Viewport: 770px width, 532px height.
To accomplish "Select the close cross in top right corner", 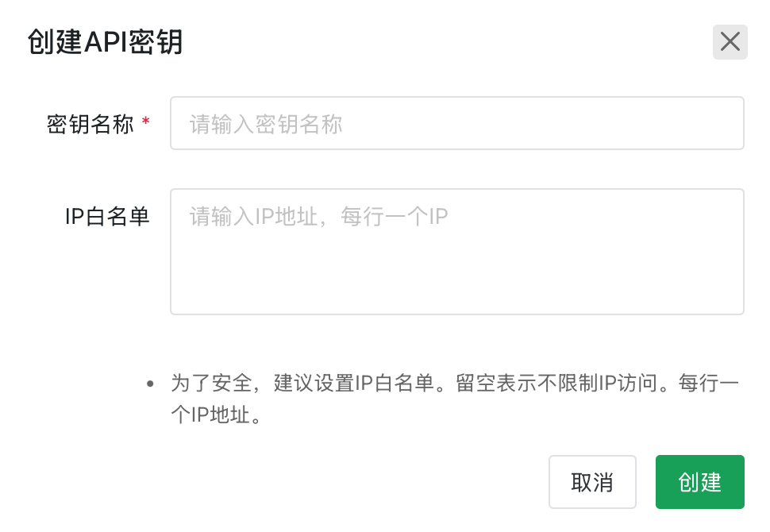I will pos(730,42).
